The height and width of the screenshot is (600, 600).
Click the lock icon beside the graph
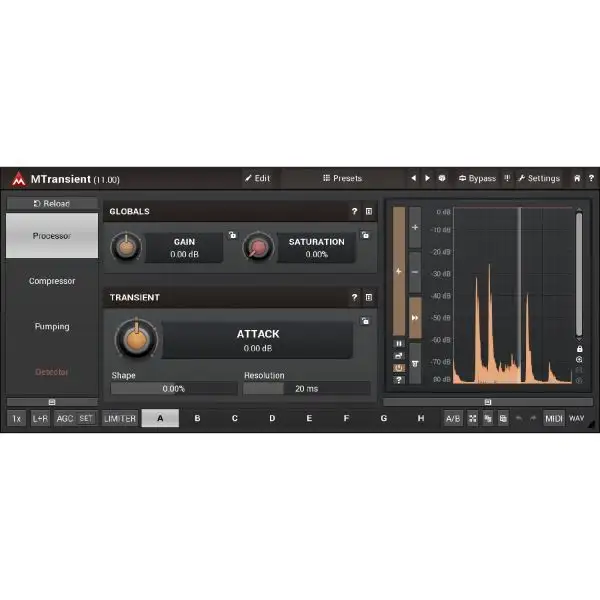(579, 348)
